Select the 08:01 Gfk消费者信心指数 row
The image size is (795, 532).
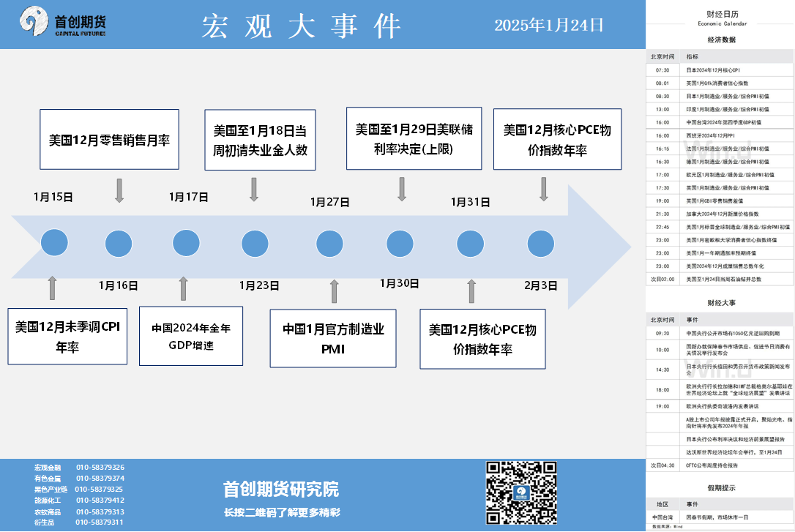click(x=720, y=83)
